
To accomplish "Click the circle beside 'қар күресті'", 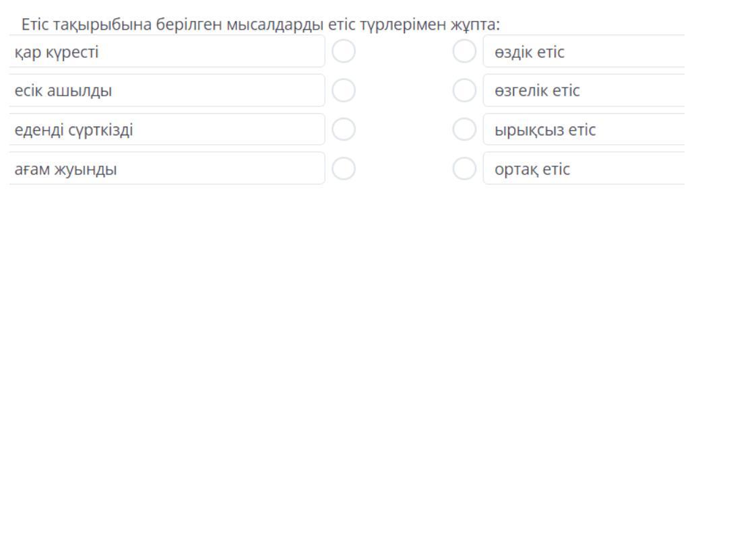I will [344, 52].
